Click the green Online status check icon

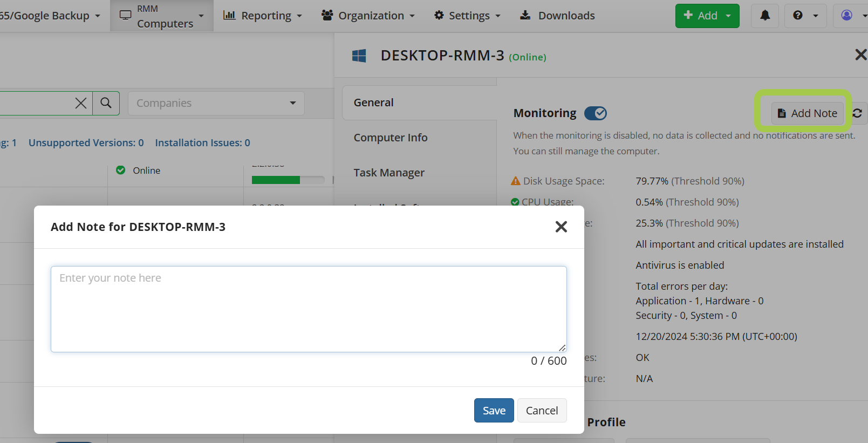click(x=121, y=170)
